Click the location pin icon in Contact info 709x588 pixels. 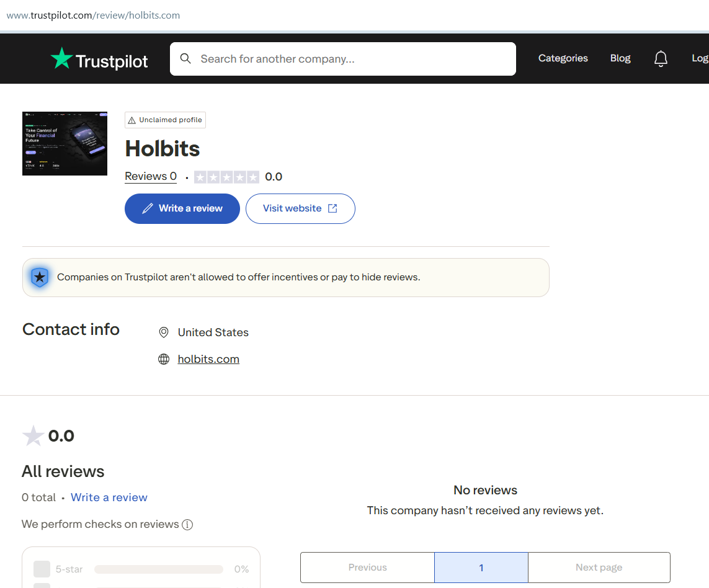coord(163,332)
